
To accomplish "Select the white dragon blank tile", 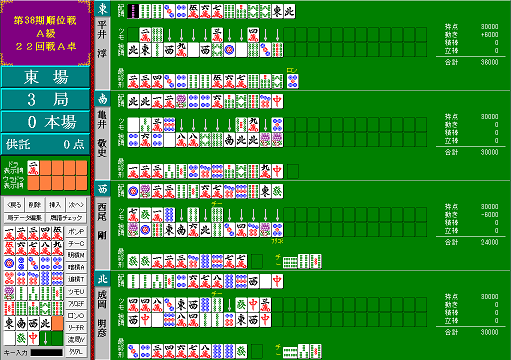I will coord(9,338).
